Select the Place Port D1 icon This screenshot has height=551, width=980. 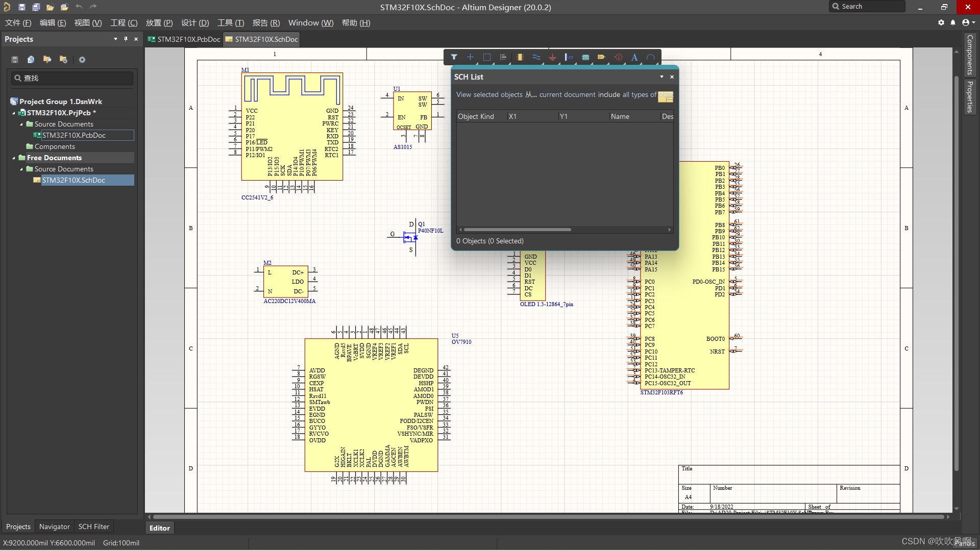coord(601,57)
